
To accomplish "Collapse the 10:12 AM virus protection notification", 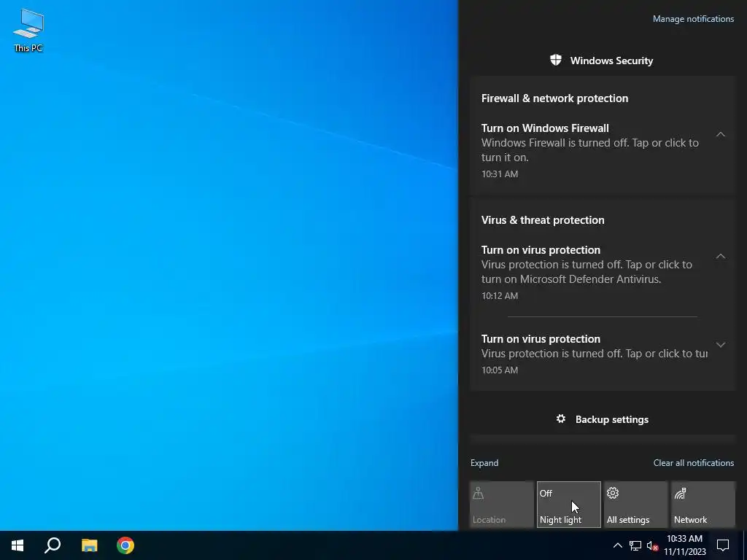I will coord(721,257).
